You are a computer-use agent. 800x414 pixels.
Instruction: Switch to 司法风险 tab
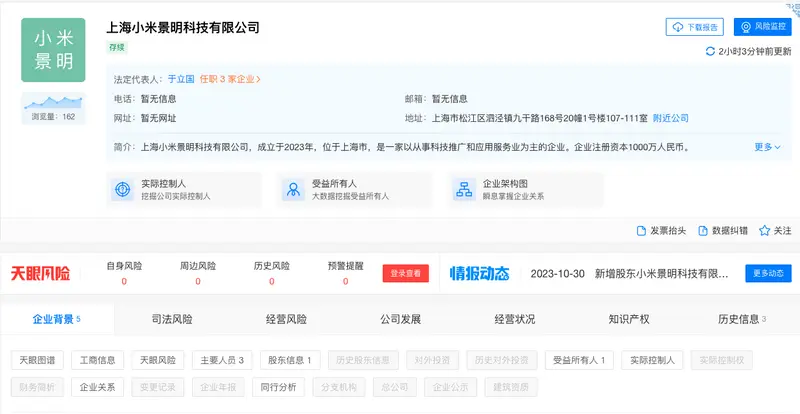(172, 320)
